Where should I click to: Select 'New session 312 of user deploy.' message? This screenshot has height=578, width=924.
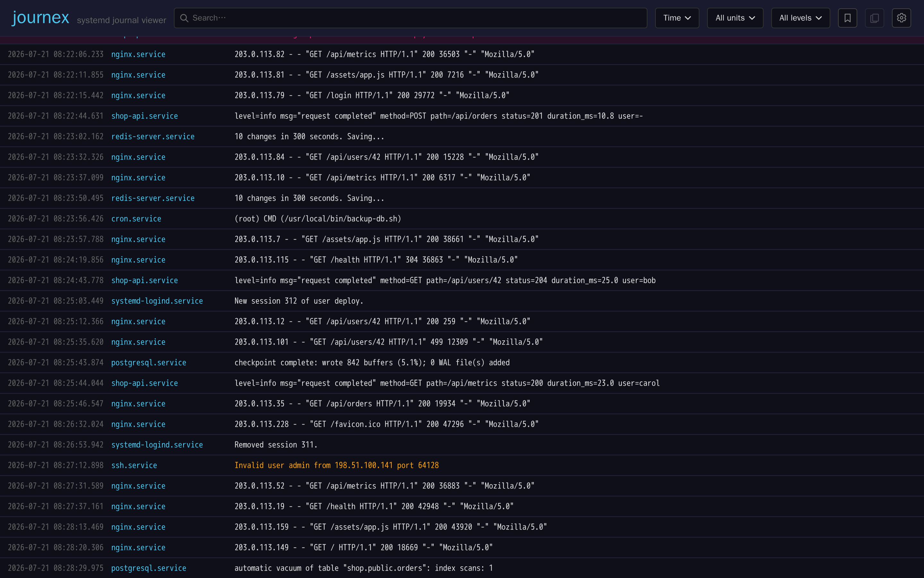tap(299, 301)
